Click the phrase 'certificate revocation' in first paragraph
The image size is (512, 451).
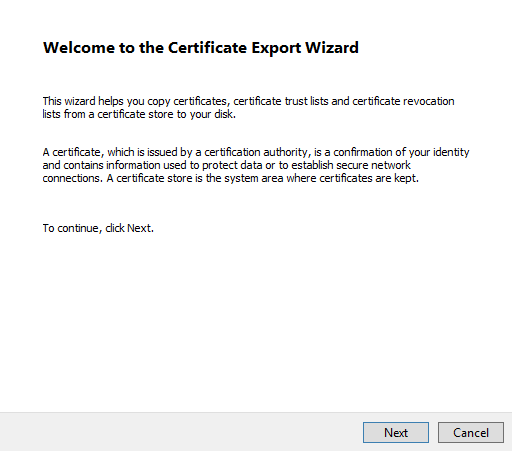tap(403, 101)
